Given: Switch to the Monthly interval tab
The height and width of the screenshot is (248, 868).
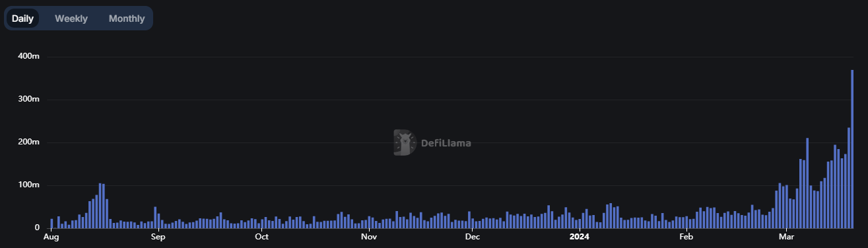Looking at the screenshot, I should 127,18.
